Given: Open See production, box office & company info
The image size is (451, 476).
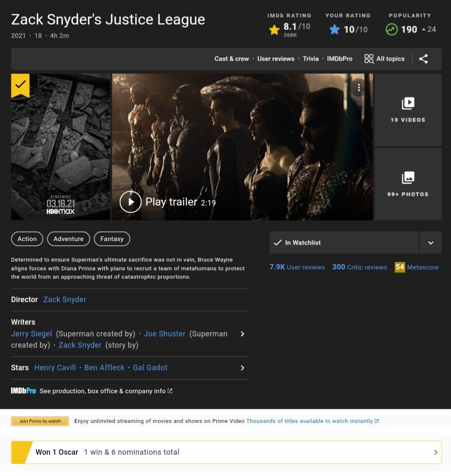Looking at the screenshot, I should pos(102,391).
